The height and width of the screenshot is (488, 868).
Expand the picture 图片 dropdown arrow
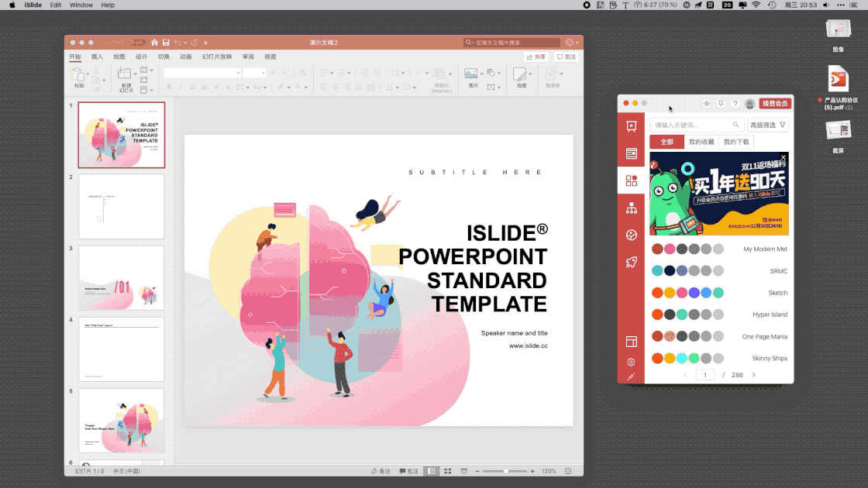point(481,74)
